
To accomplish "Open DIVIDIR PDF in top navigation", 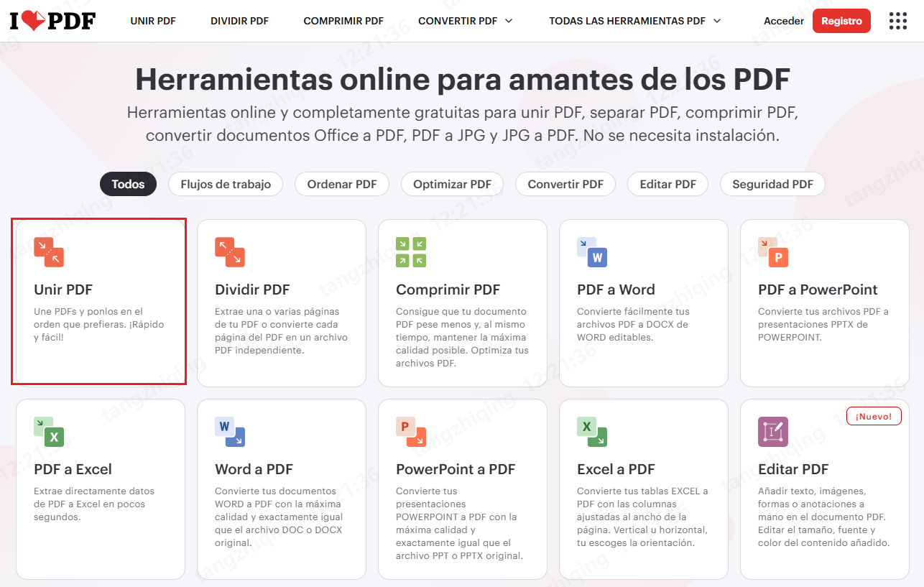I will 239,21.
